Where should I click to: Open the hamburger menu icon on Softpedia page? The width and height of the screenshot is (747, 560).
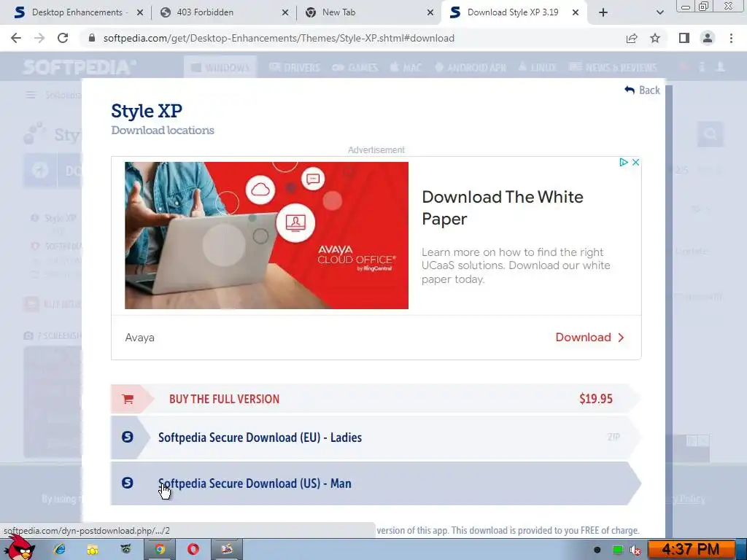pyautogui.click(x=31, y=96)
